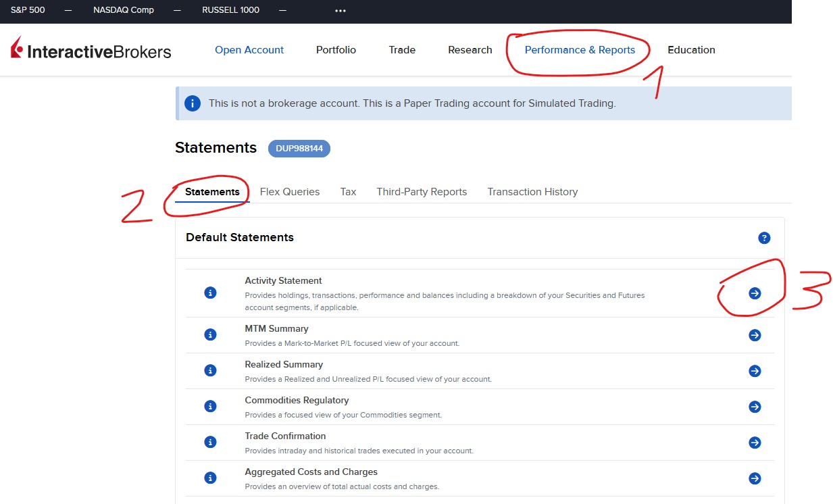833x504 pixels.
Task: Run Activity Statement with arrow button
Action: pyautogui.click(x=755, y=293)
